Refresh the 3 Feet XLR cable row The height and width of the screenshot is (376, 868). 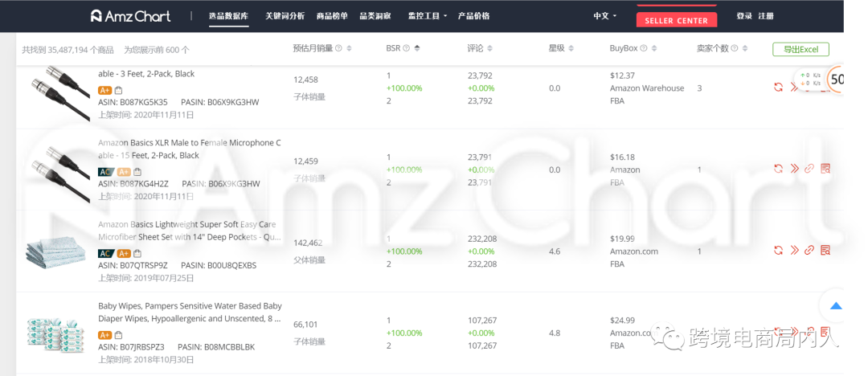778,87
